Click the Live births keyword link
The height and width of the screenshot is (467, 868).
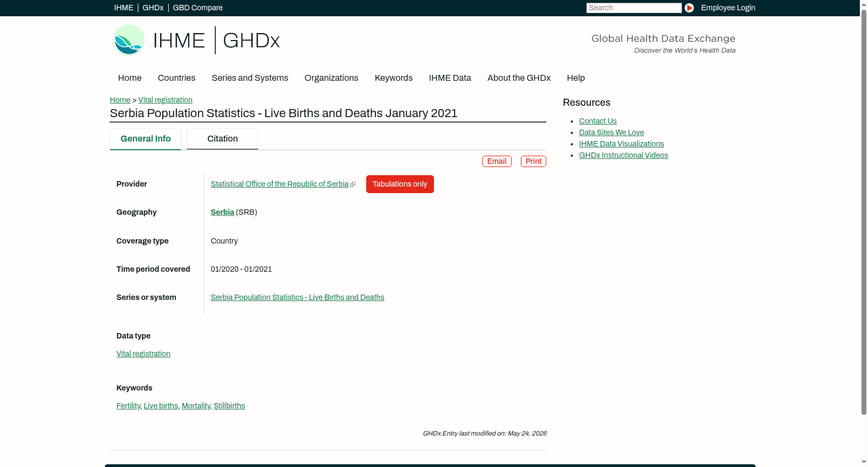tap(161, 406)
